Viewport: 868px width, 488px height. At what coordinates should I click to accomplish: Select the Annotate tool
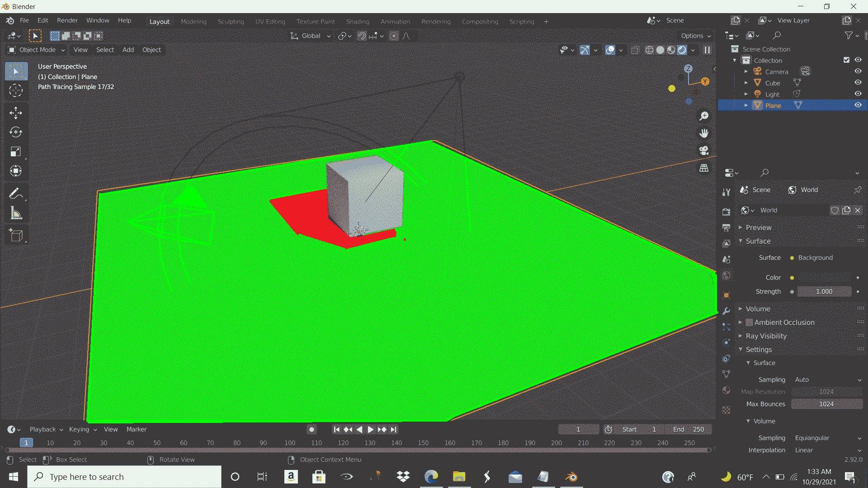point(16,194)
